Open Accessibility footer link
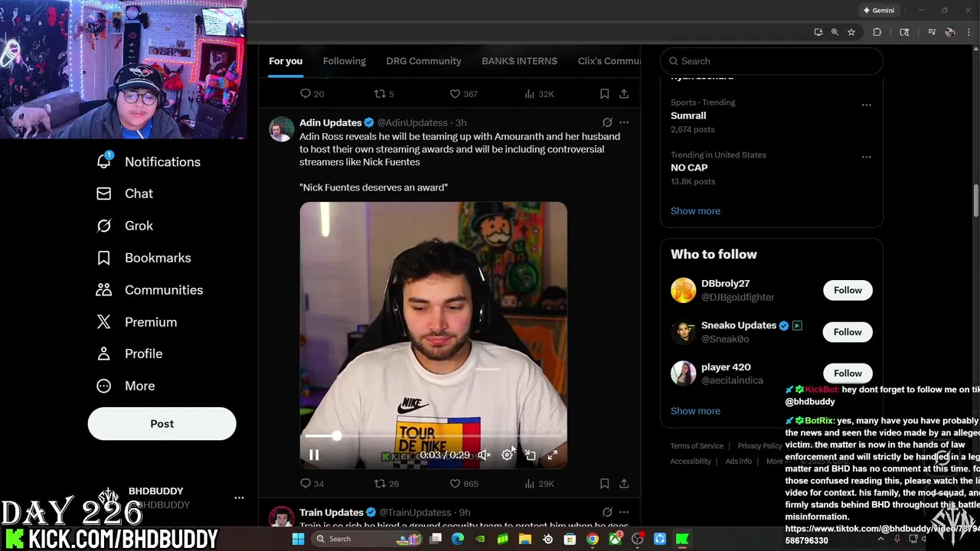This screenshot has width=980, height=551. [691, 461]
